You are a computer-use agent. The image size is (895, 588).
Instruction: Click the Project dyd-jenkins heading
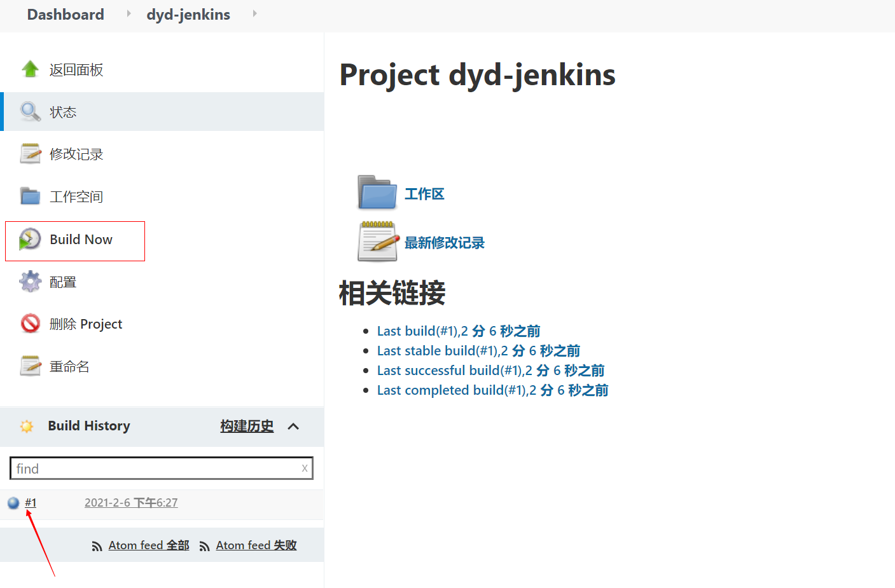pyautogui.click(x=478, y=74)
